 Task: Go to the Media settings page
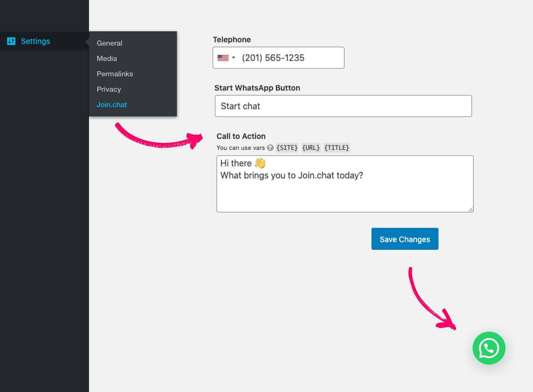tap(107, 58)
